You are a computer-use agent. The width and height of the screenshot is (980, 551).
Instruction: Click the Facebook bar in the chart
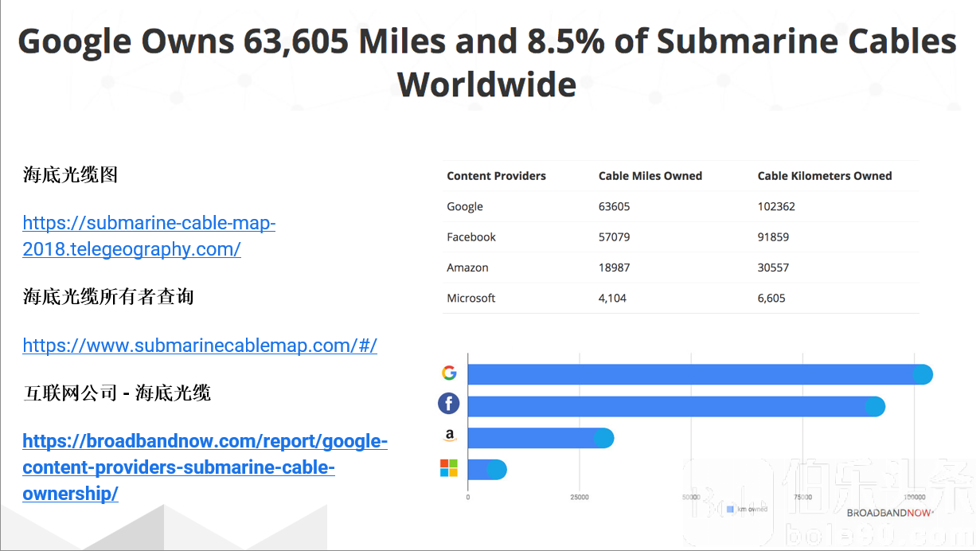(676, 406)
